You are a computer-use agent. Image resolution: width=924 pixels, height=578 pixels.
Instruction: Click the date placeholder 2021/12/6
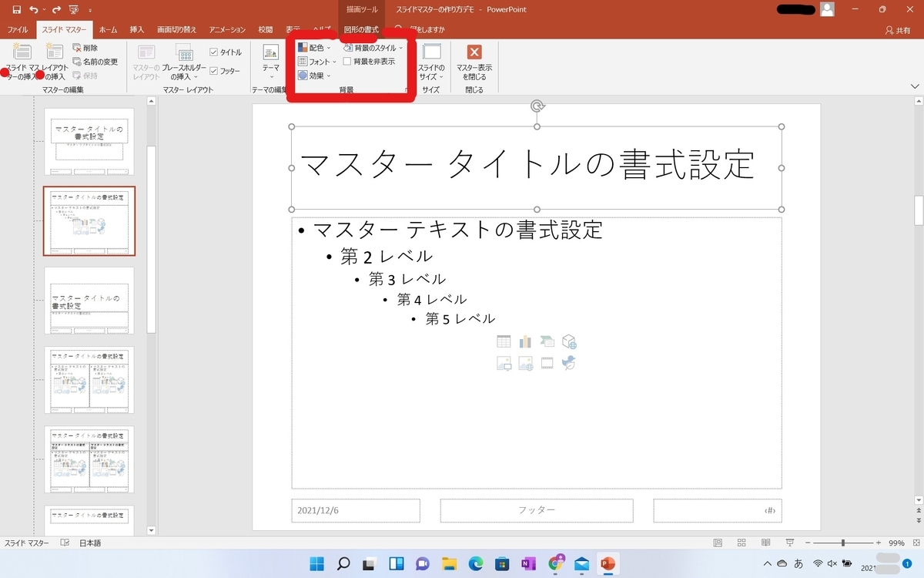tap(356, 510)
